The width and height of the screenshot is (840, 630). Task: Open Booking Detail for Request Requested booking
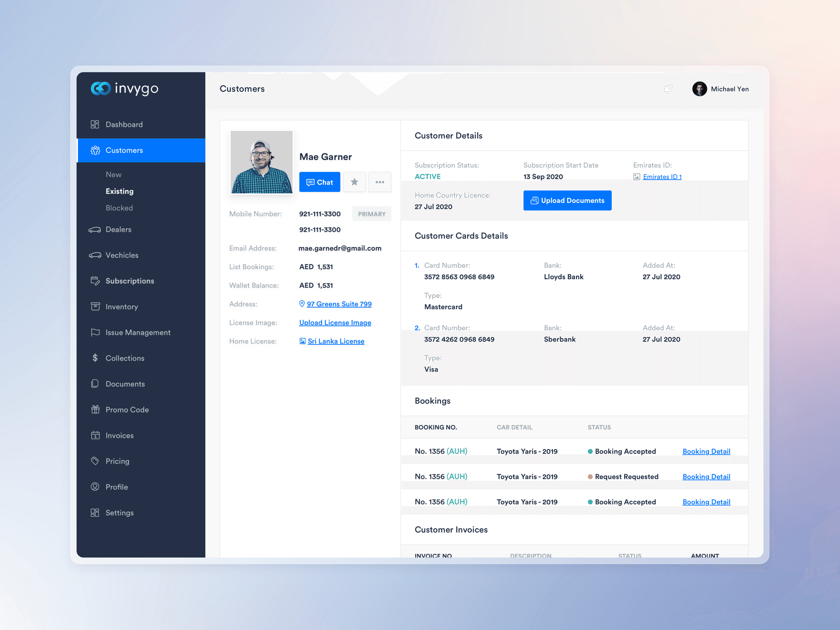click(706, 477)
